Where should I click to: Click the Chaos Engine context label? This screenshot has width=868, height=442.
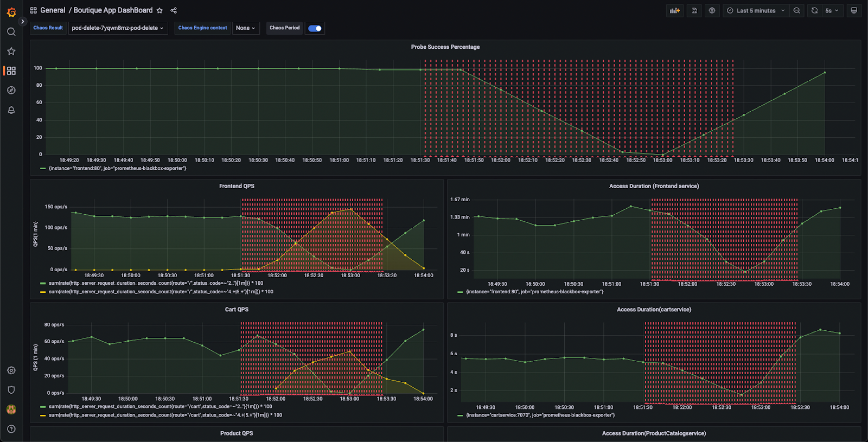203,28
